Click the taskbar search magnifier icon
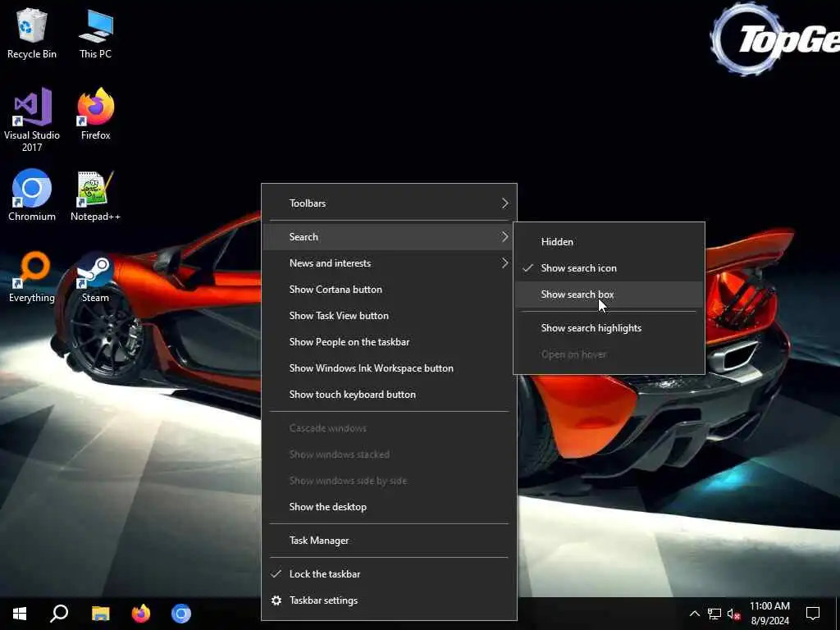This screenshot has width=840, height=630. point(59,614)
